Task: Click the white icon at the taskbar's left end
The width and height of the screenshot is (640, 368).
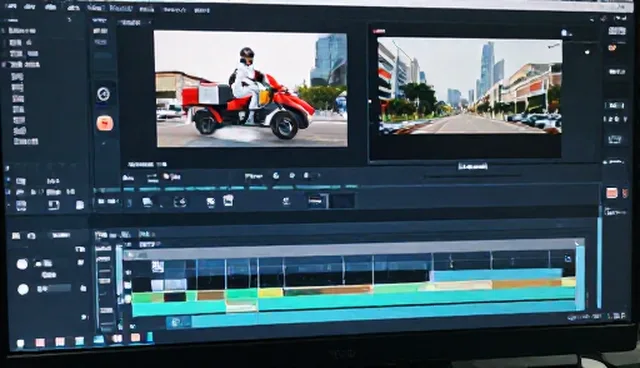Action: tap(20, 343)
